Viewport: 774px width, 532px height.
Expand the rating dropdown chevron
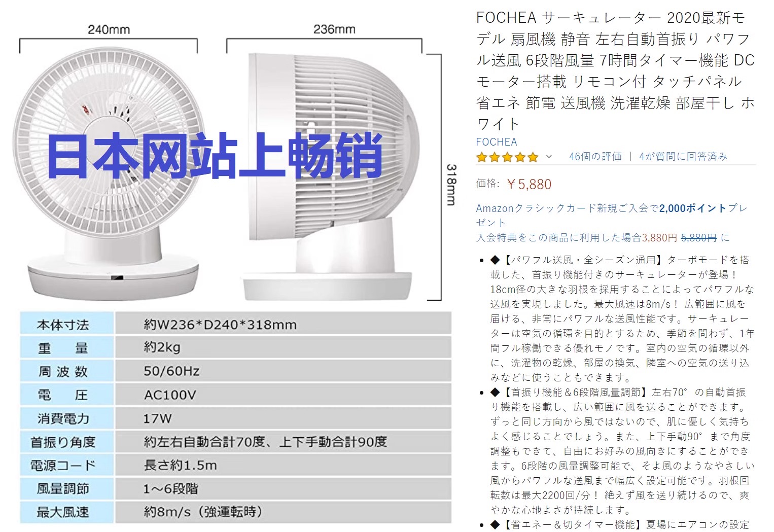(x=549, y=157)
